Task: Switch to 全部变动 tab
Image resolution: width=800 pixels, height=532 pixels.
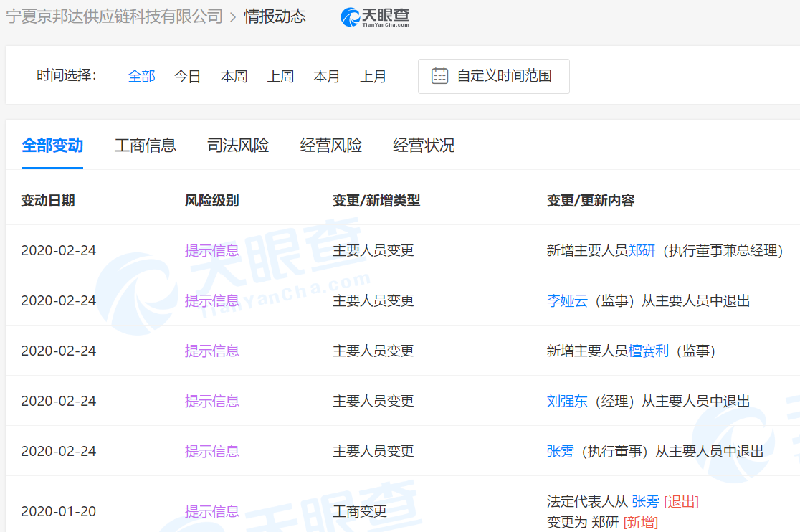Action: [52, 146]
